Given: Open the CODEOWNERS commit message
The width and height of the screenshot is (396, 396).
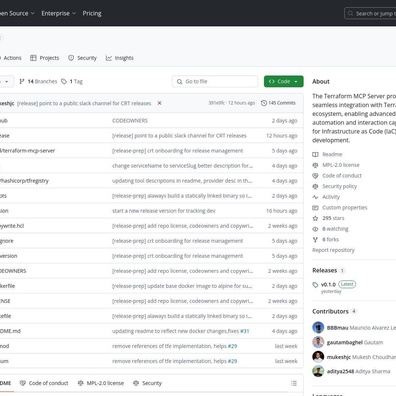Looking at the screenshot, I should coord(130,121).
